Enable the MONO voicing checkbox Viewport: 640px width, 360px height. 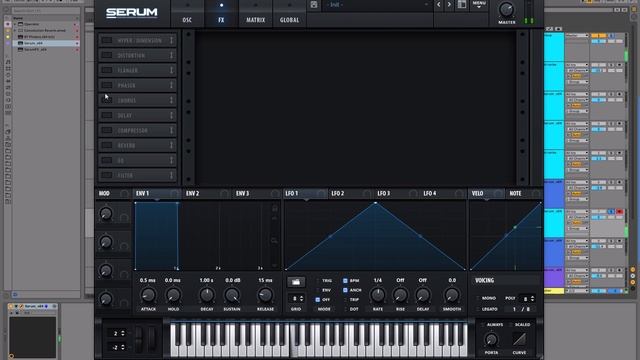(478, 298)
